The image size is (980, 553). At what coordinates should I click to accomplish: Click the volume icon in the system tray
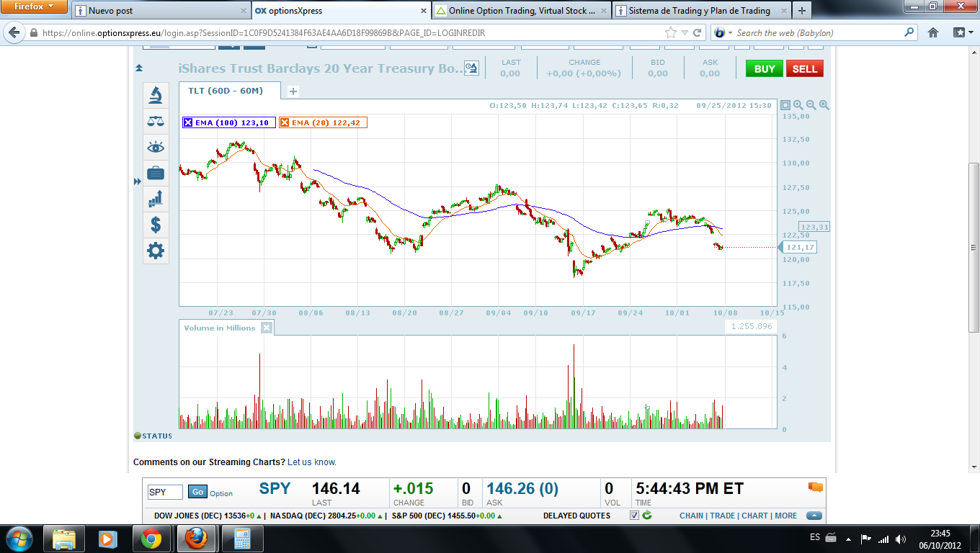click(900, 539)
